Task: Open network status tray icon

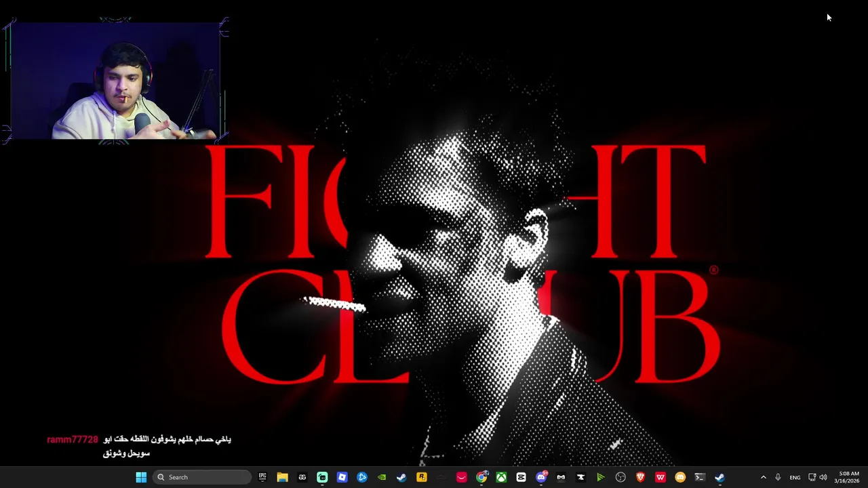Action: click(812, 477)
